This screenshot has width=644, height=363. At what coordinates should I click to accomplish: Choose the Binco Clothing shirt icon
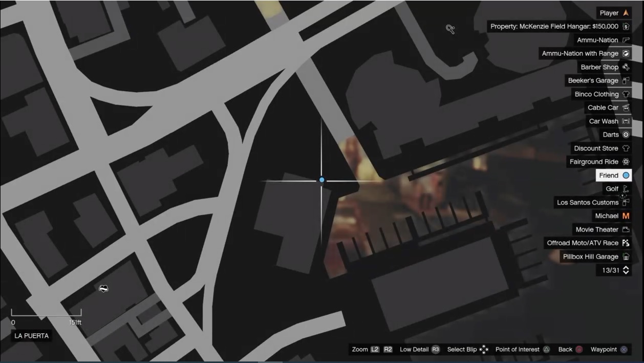point(626,94)
